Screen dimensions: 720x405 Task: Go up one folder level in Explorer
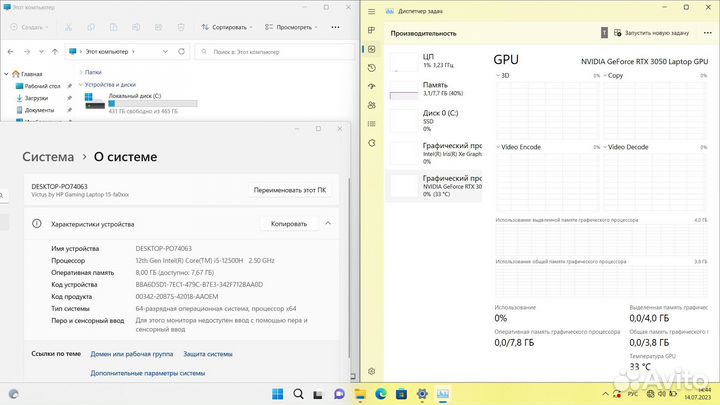click(55, 52)
